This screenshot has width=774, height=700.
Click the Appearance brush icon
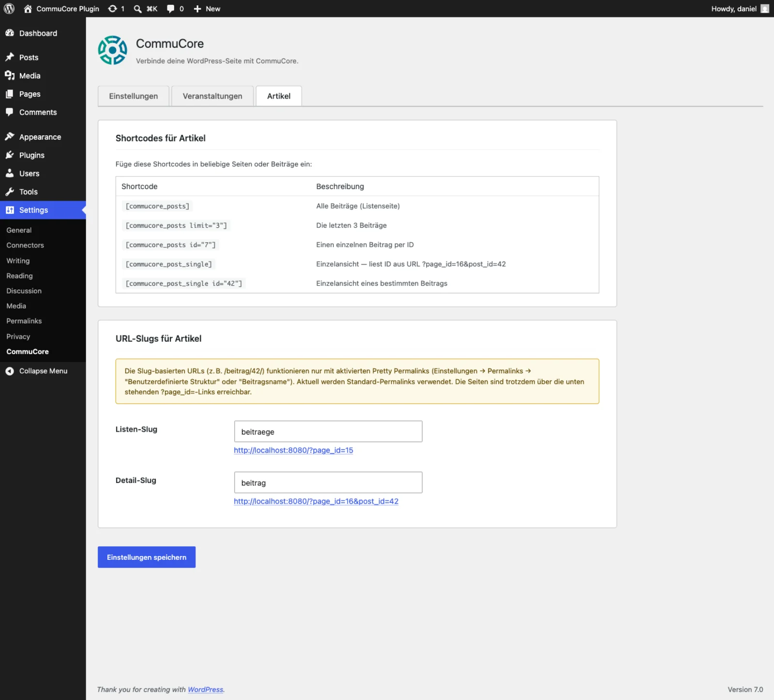[x=10, y=137]
